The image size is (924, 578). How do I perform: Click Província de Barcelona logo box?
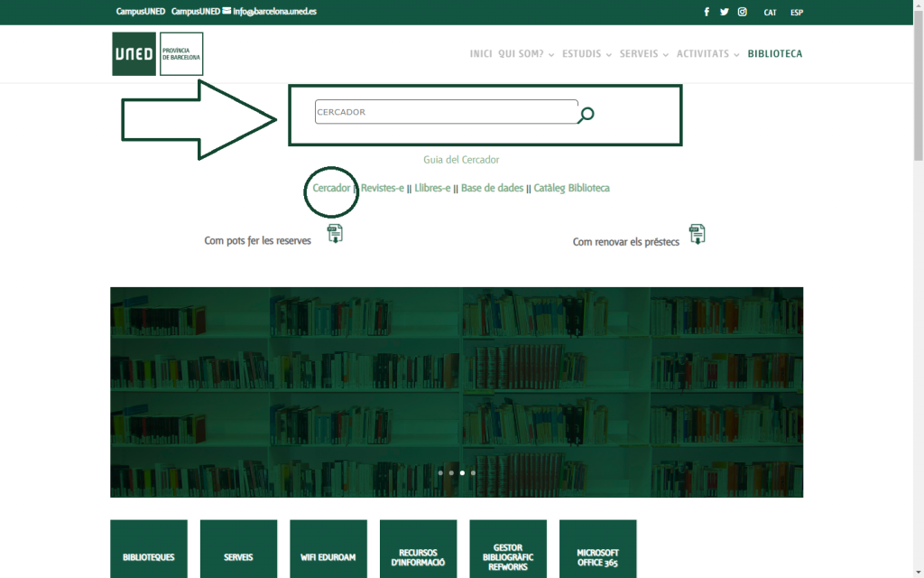pyautogui.click(x=181, y=53)
